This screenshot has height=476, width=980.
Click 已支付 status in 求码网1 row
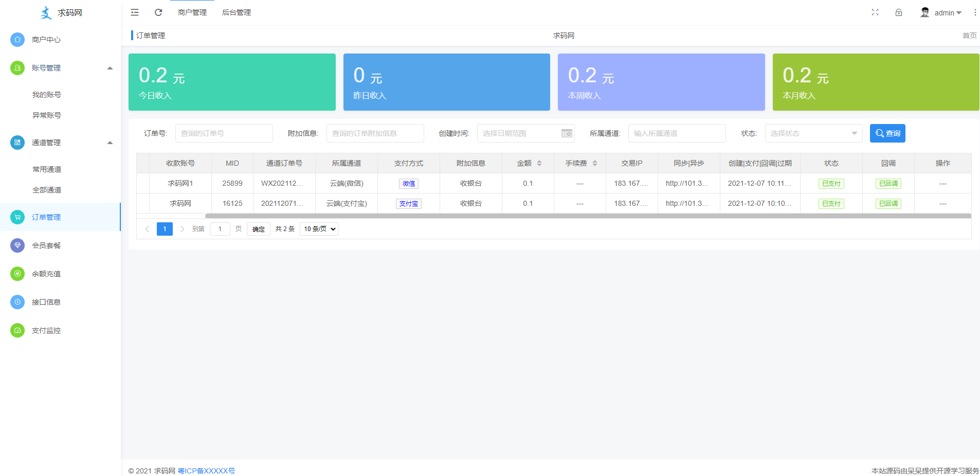point(831,184)
